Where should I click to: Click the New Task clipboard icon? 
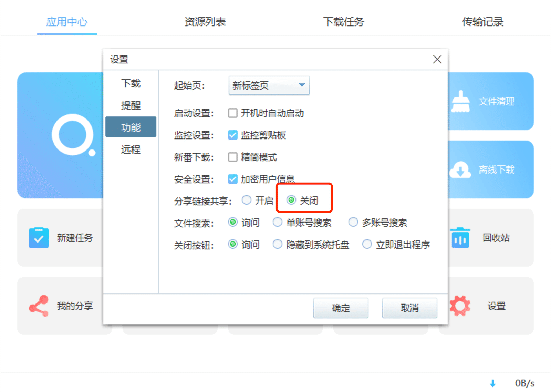point(39,238)
